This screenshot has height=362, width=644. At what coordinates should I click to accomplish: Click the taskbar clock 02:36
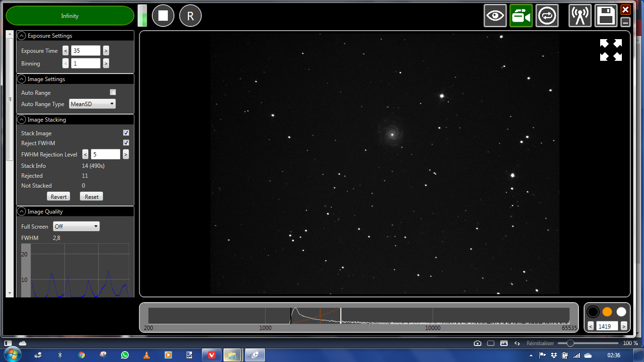click(614, 355)
